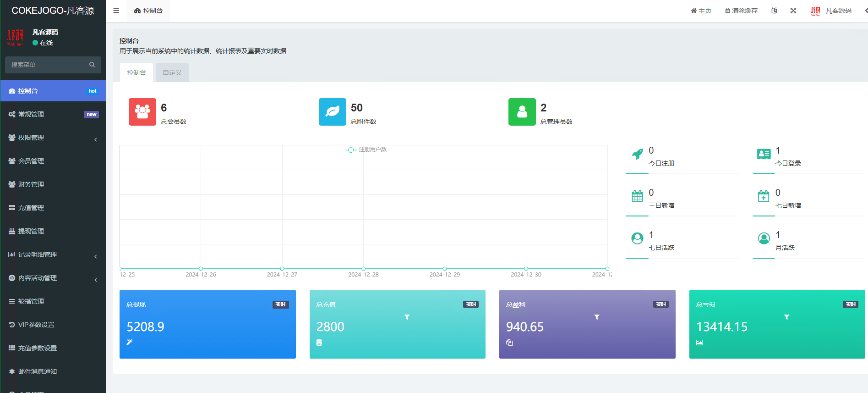Focus the 搜索菜单 search input field

[46, 65]
